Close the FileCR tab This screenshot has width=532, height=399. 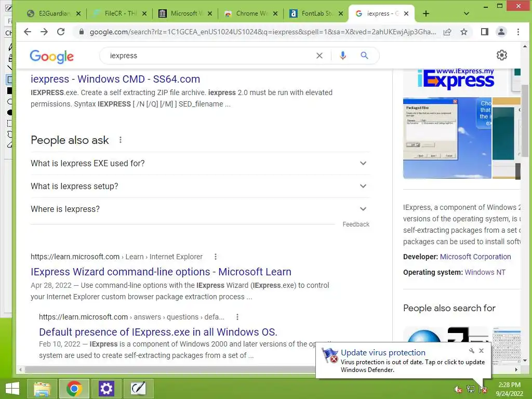tap(144, 14)
